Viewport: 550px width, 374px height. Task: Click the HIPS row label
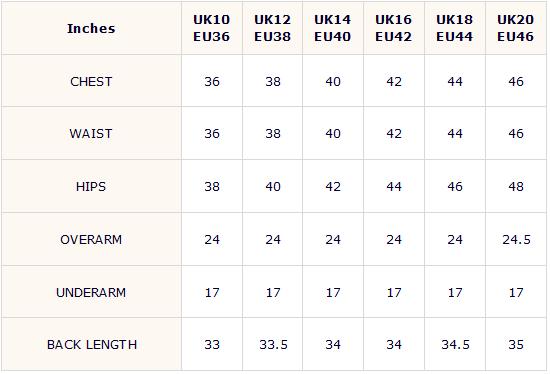(91, 186)
